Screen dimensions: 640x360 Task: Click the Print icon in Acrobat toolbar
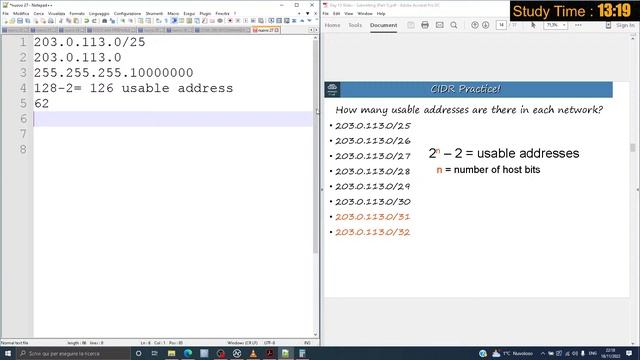[425, 25]
